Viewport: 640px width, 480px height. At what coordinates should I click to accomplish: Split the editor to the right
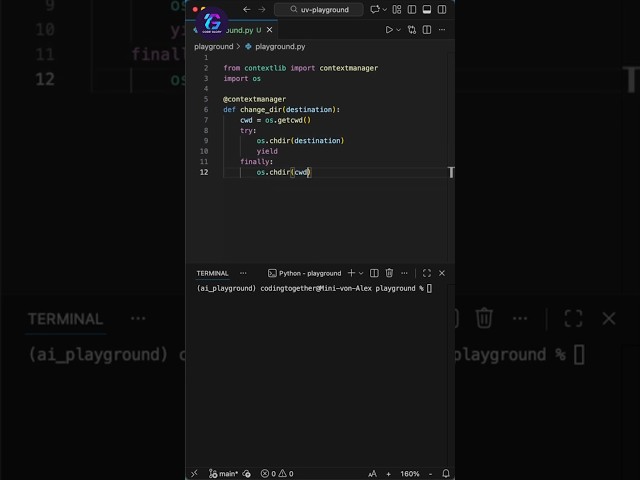pyautogui.click(x=427, y=30)
